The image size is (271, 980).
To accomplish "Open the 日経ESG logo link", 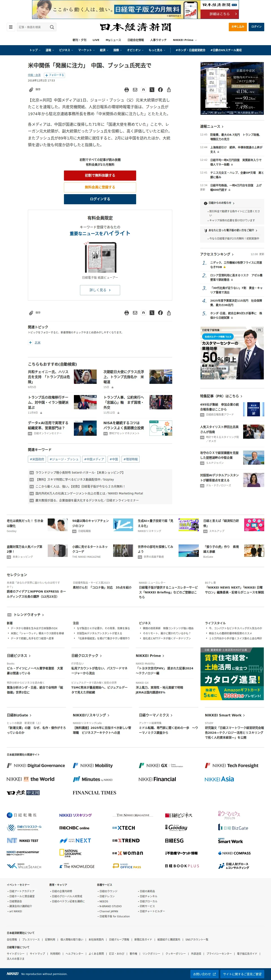I will (174, 840).
